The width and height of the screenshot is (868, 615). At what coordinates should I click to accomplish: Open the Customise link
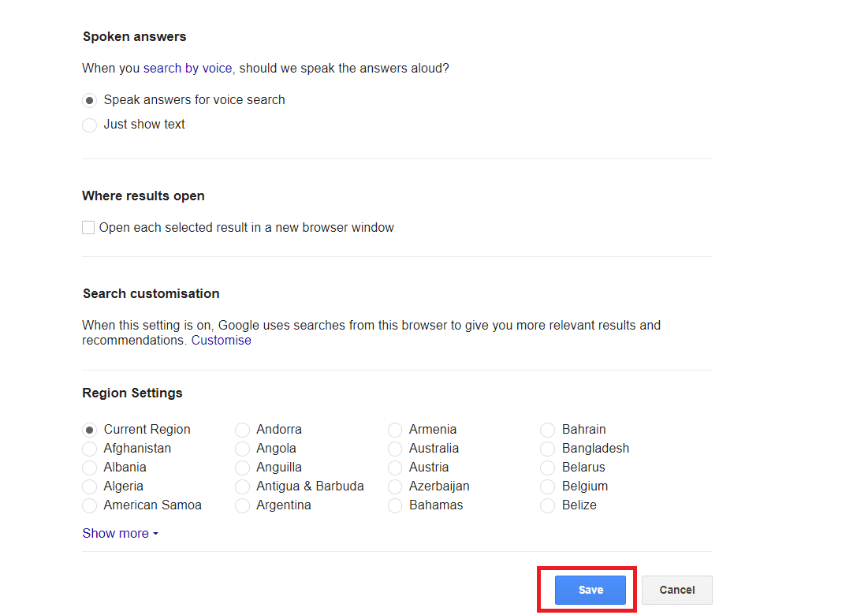click(x=221, y=340)
